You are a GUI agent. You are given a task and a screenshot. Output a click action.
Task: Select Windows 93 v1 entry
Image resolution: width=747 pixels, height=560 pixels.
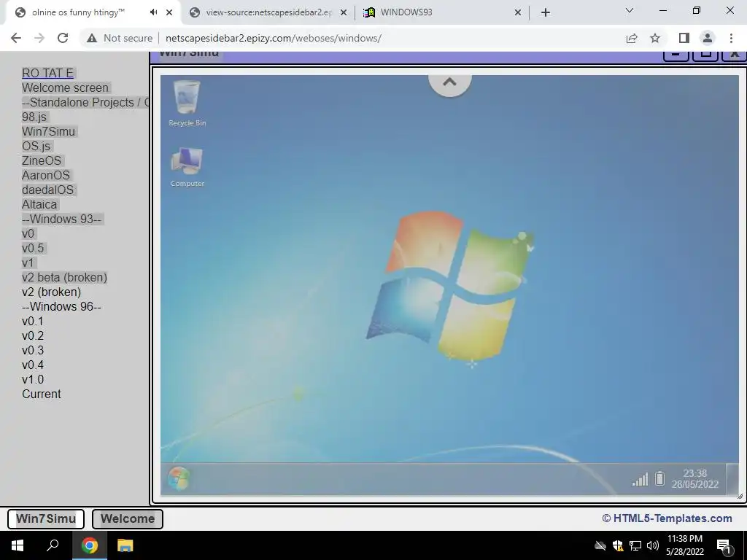(x=28, y=262)
